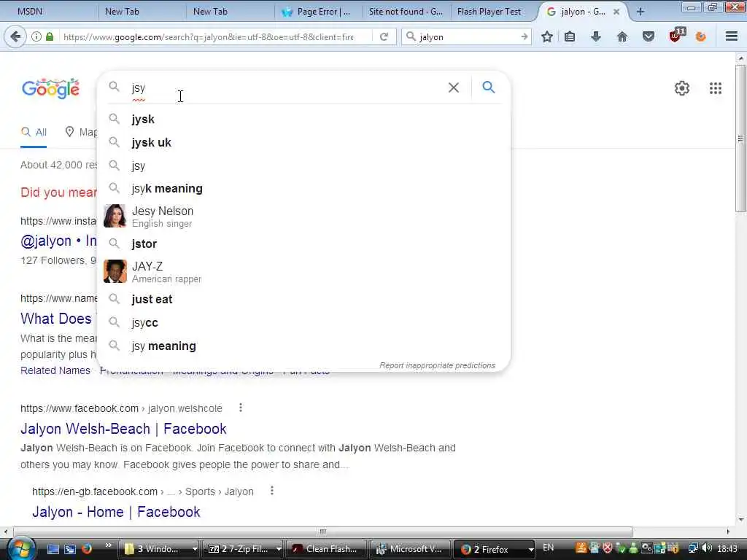Click Report inappropriate predictions

[438, 365]
